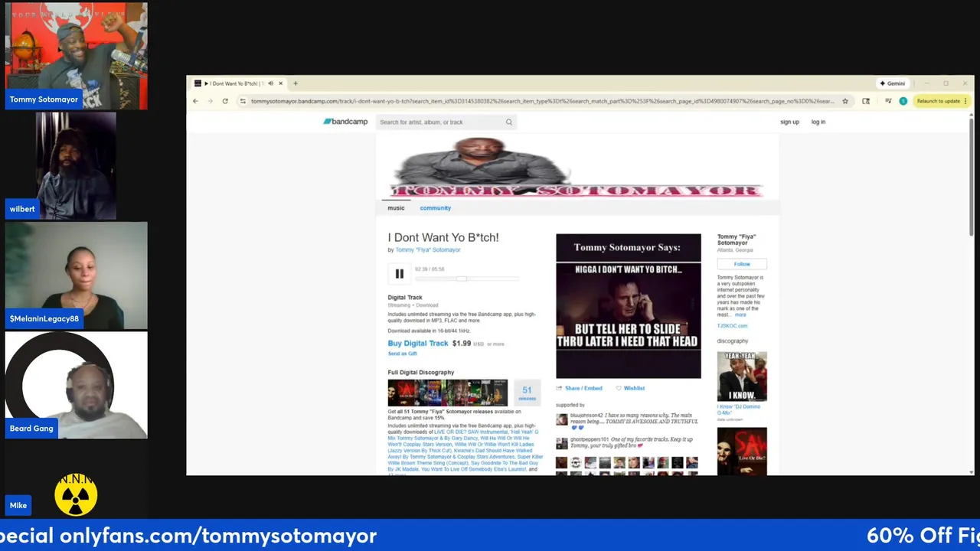Open the Gemini button
This screenshot has width=980, height=551.
pos(893,83)
